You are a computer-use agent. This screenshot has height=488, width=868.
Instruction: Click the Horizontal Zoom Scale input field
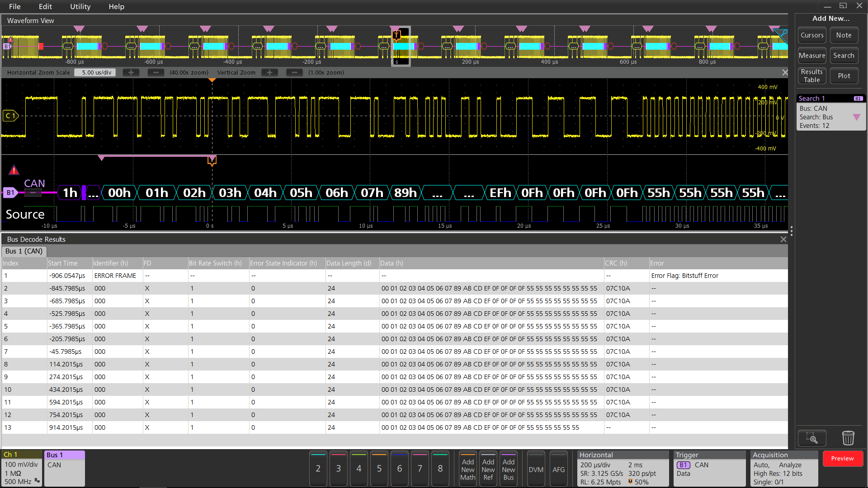tap(96, 72)
